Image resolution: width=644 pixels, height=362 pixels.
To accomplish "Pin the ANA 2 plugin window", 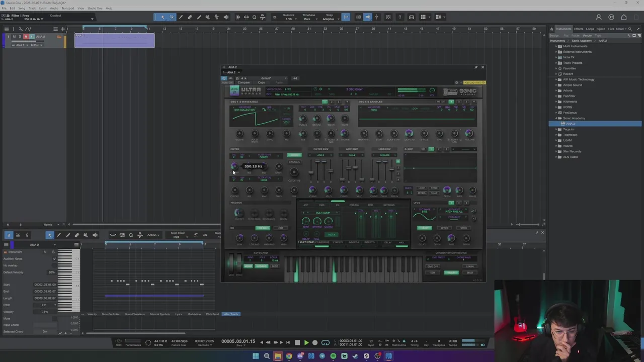I will (476, 67).
